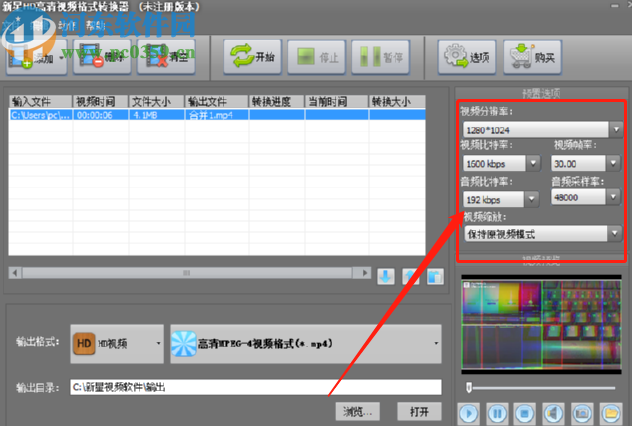Click the 00:00:06 duration cell

tap(100, 115)
